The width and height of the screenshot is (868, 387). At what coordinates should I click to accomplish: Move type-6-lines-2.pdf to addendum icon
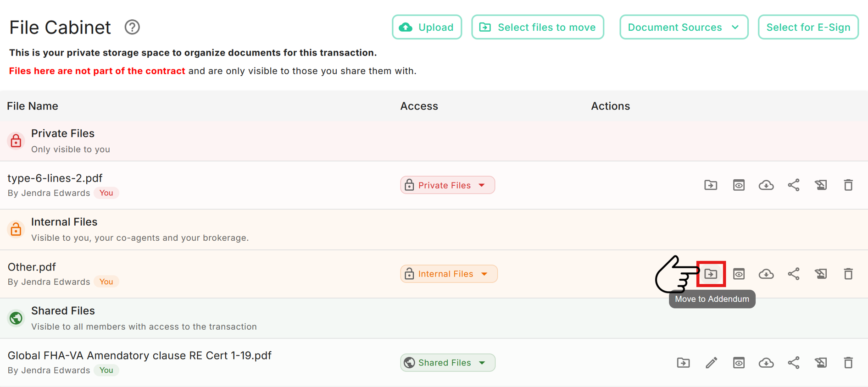pyautogui.click(x=711, y=185)
